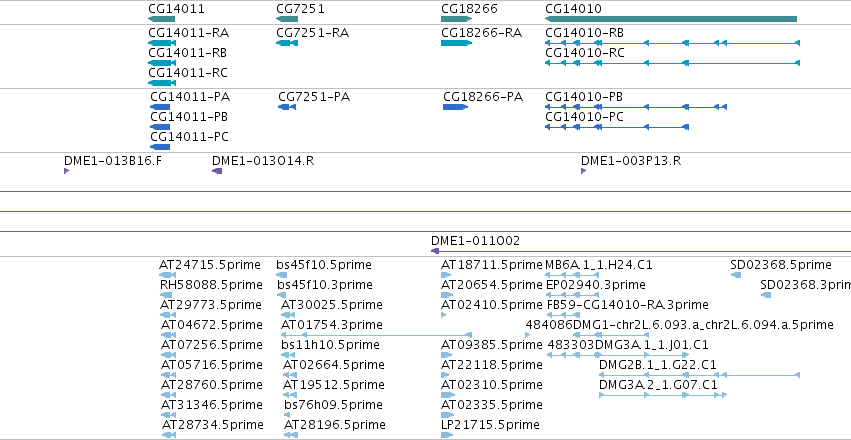851x440 pixels.
Task: Select the DMG3A.2_1.G07.C1 feature
Action: tap(663, 395)
